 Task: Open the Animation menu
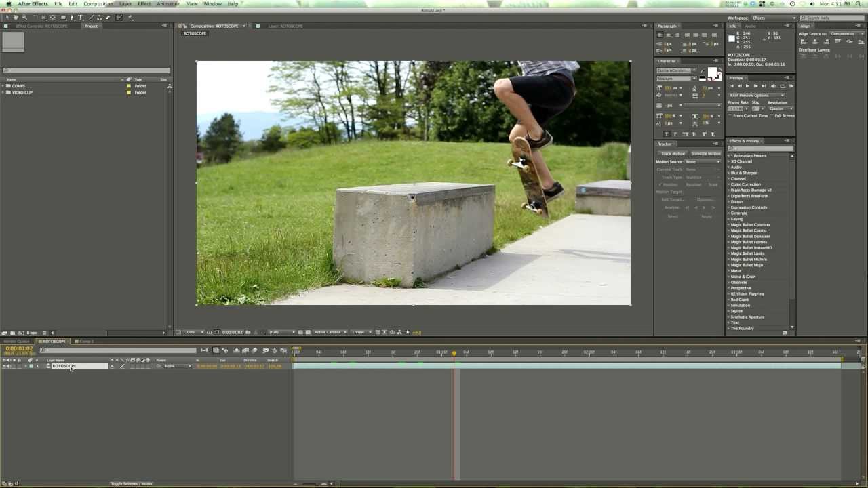pyautogui.click(x=168, y=4)
